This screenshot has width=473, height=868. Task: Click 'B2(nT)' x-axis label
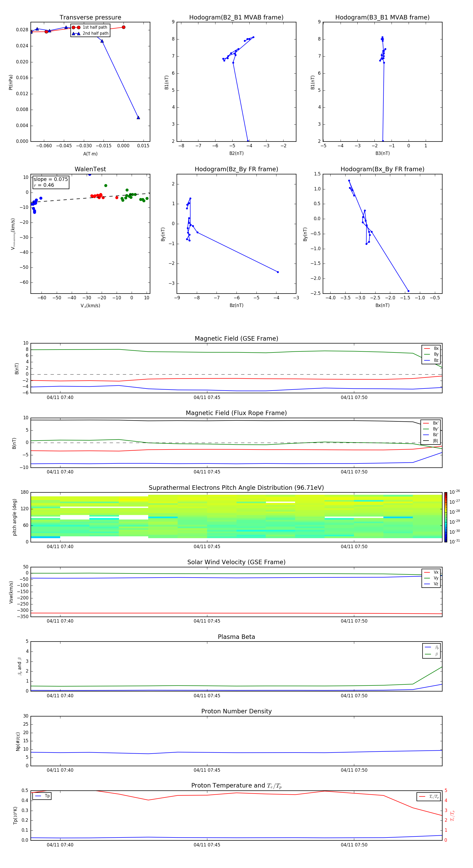[236, 153]
